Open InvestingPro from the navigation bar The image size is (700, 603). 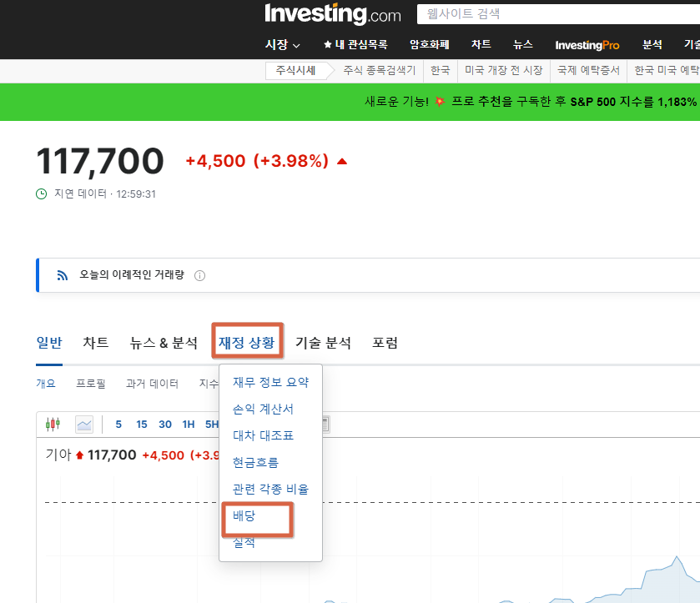tap(587, 43)
